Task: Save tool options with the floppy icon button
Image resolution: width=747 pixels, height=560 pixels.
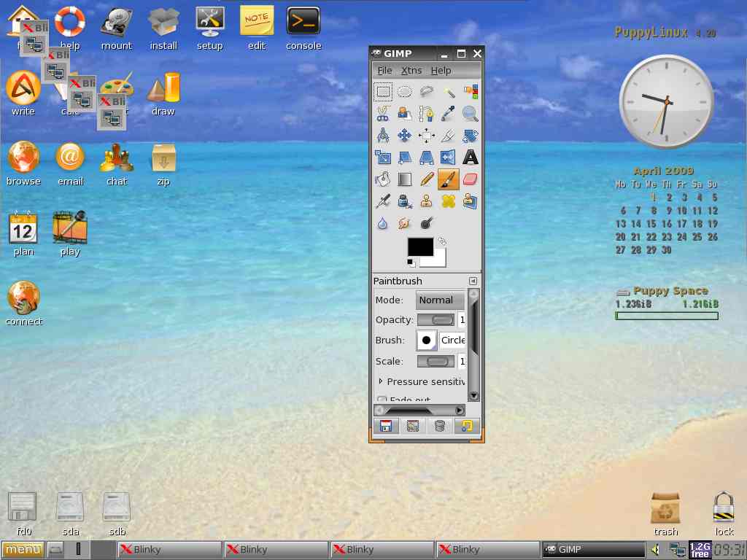Action: click(x=386, y=426)
